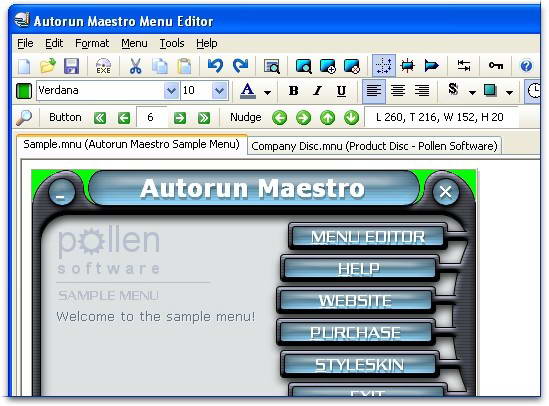Click the green background color swatch
Screen dimensions: 549x406
(x=24, y=91)
